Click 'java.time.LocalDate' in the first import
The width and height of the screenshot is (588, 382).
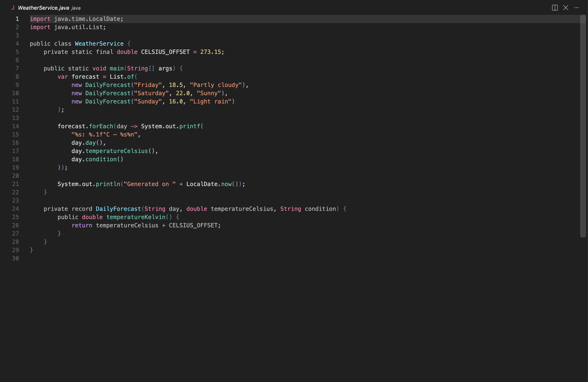pos(87,19)
